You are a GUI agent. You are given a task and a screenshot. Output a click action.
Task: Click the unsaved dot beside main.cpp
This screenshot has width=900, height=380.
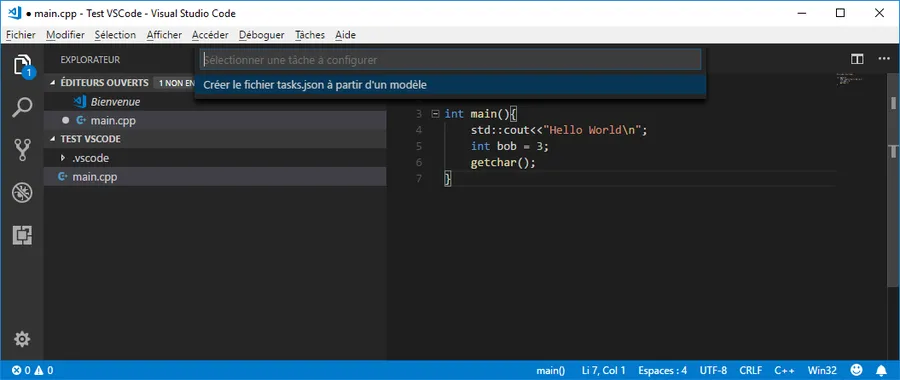pos(65,121)
